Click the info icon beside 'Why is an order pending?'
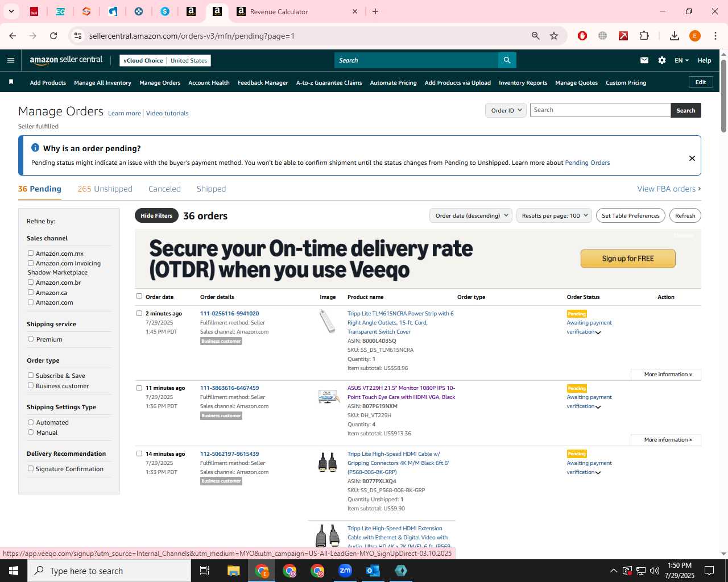The image size is (728, 582). click(35, 148)
